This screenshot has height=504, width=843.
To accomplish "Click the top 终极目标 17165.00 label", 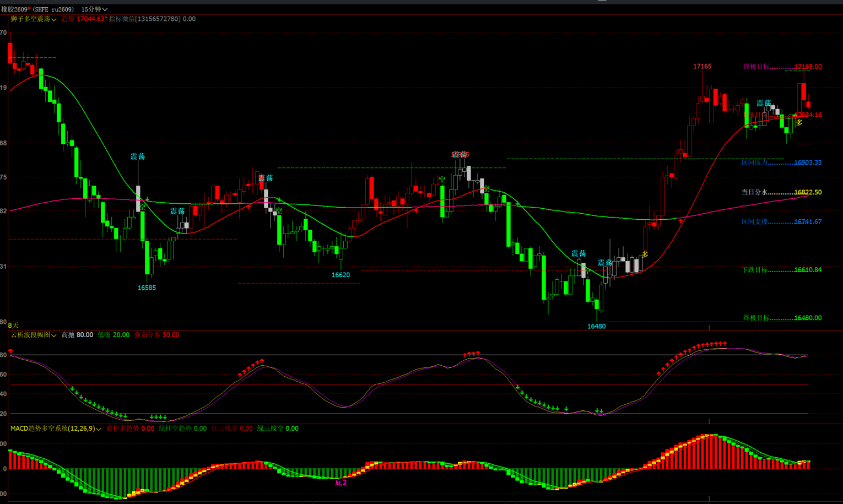I will (781, 67).
